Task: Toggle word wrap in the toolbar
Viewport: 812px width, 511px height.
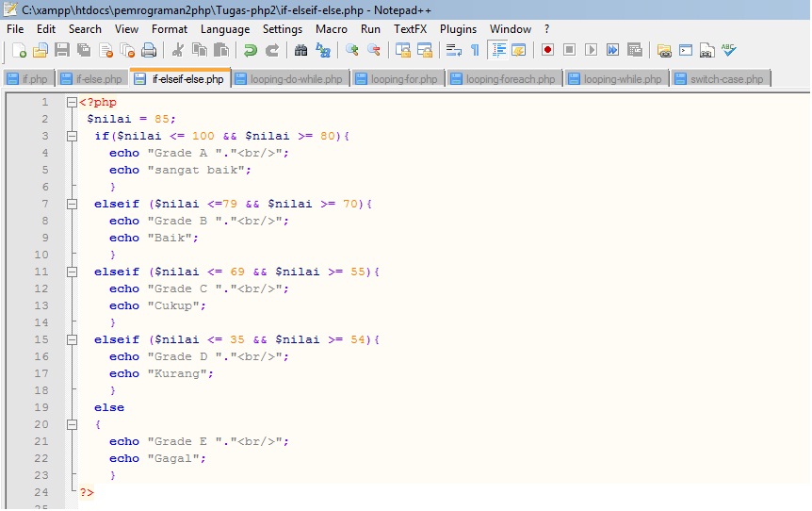Action: coord(454,50)
